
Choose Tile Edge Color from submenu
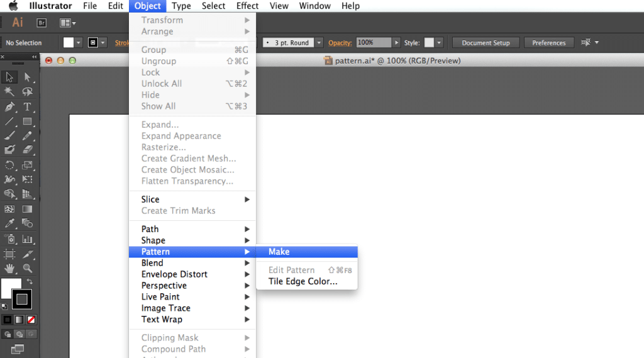[303, 281]
